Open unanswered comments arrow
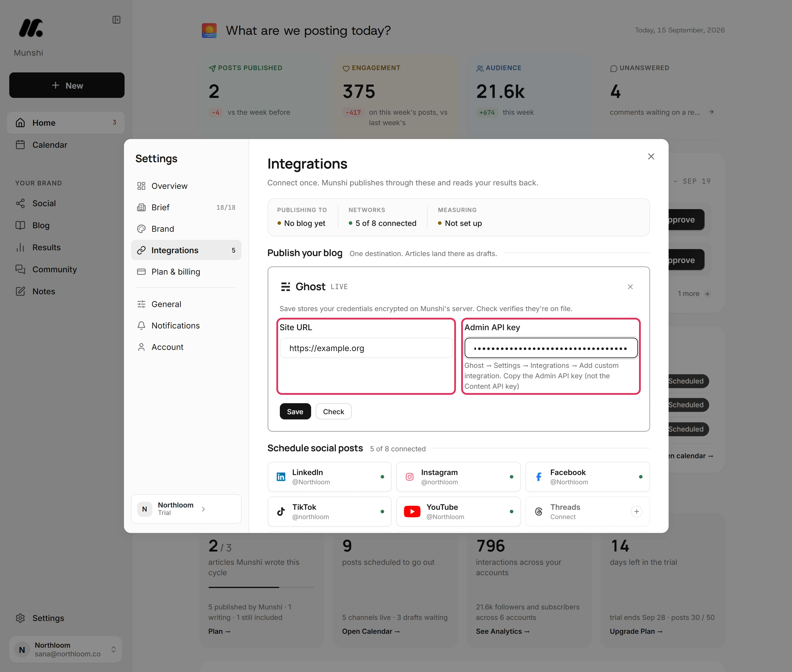The height and width of the screenshot is (672, 792). (x=711, y=112)
